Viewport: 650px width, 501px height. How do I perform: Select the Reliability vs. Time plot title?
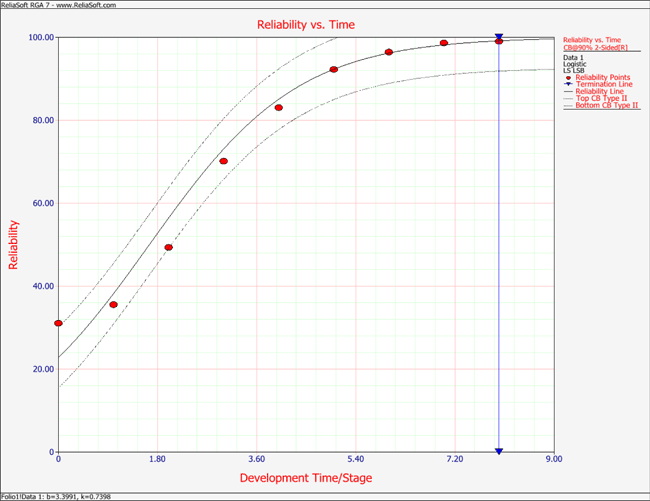tap(307, 24)
